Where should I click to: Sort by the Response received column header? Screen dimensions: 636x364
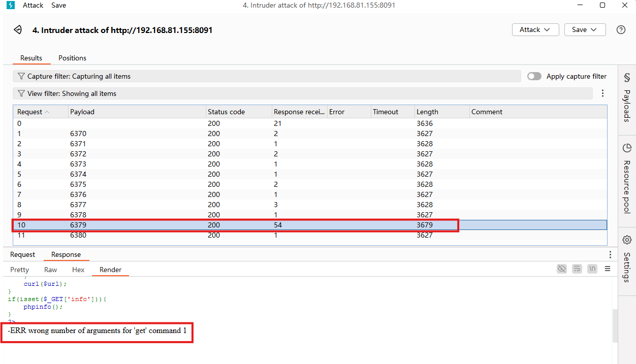point(299,112)
